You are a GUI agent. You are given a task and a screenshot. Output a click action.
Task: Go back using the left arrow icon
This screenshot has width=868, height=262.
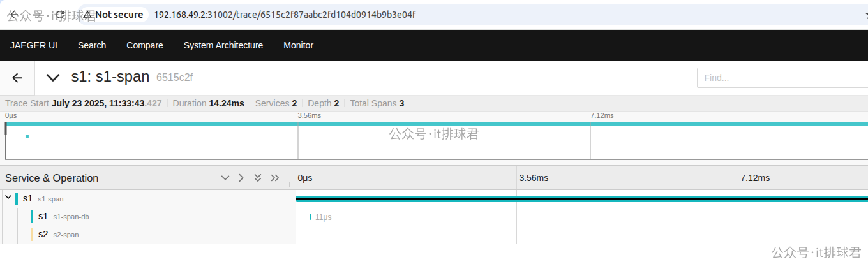tap(17, 78)
